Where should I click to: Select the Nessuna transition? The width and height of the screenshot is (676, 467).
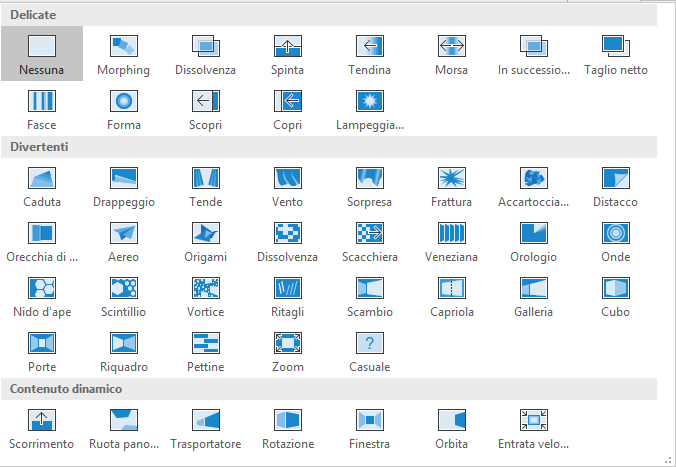point(42,53)
